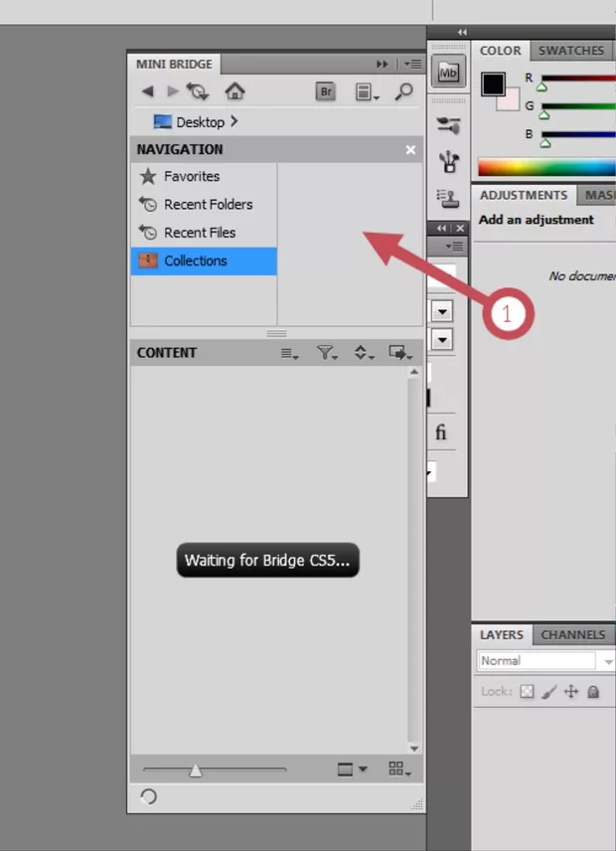The image size is (616, 851).
Task: Open the upper Character panel dropdown arrow
Action: pyautogui.click(x=442, y=312)
